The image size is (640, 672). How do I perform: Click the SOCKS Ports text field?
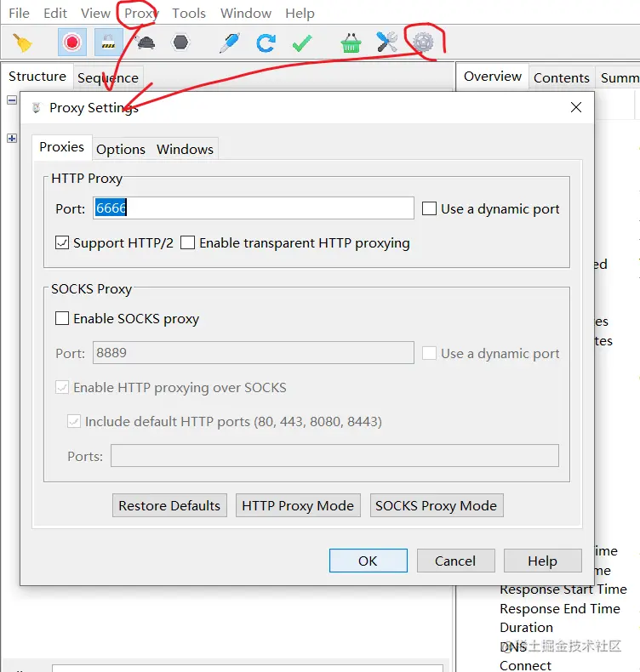pyautogui.click(x=334, y=456)
